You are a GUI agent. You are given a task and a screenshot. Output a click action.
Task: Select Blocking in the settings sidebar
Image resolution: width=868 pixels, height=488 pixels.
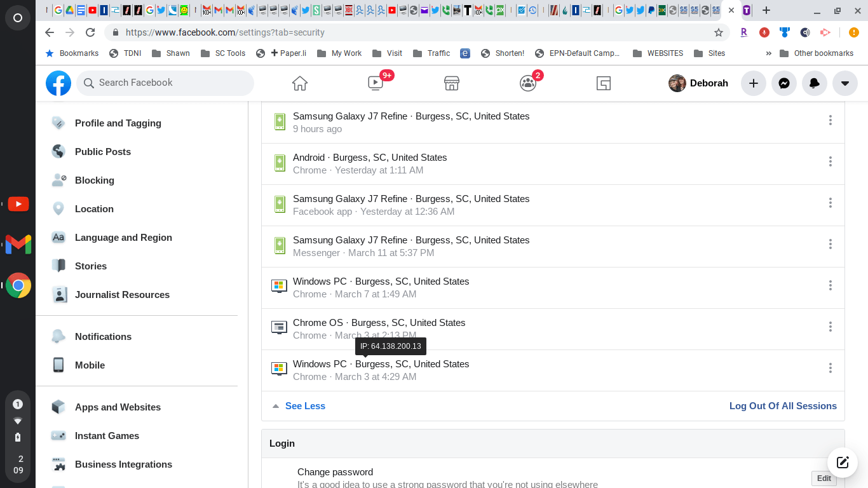click(95, 180)
